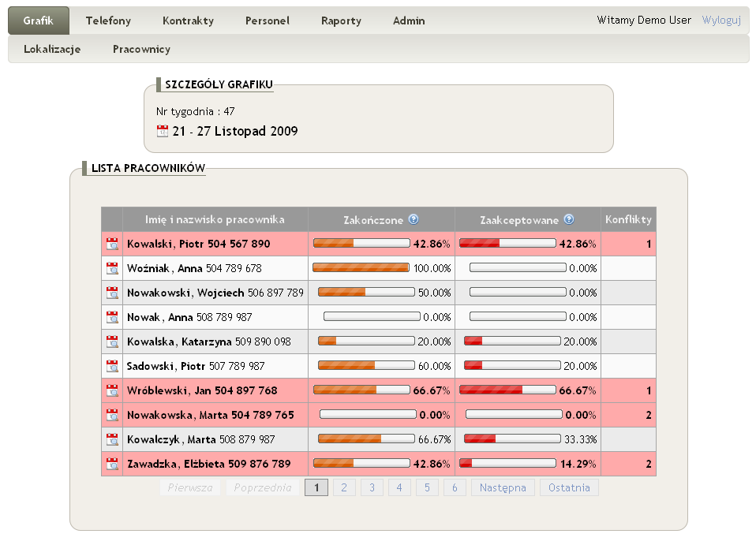The image size is (756, 545).
Task: Select the Lokalizacje submenu item
Action: click(x=52, y=50)
